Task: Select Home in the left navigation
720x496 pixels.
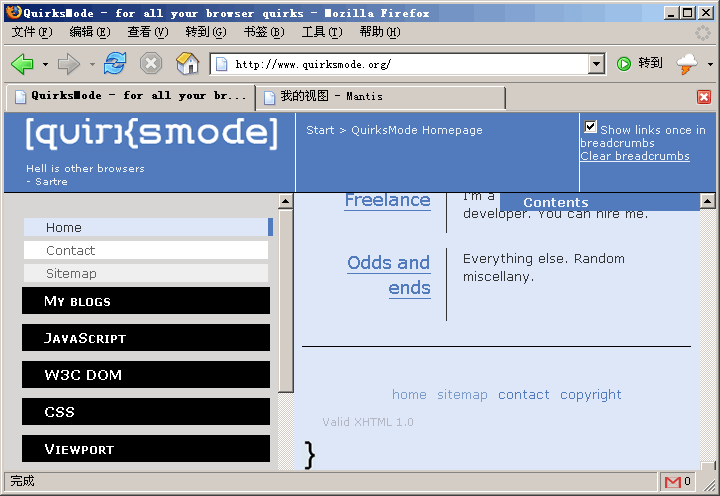Action: (x=148, y=227)
